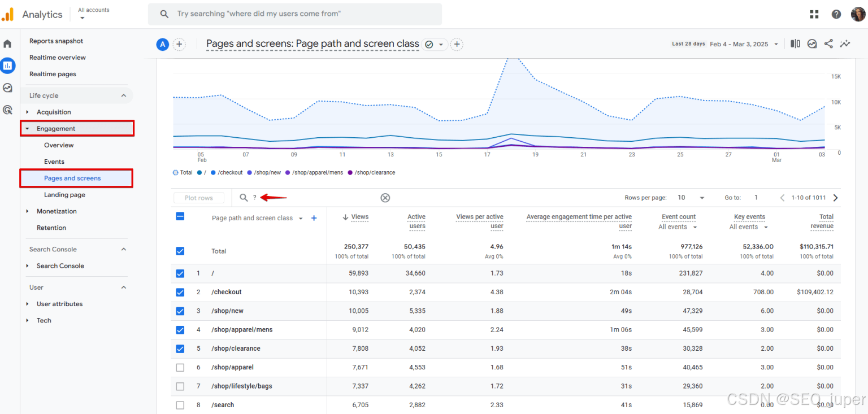This screenshot has height=414, width=868.
Task: Open the Landing page report
Action: pyautogui.click(x=64, y=195)
